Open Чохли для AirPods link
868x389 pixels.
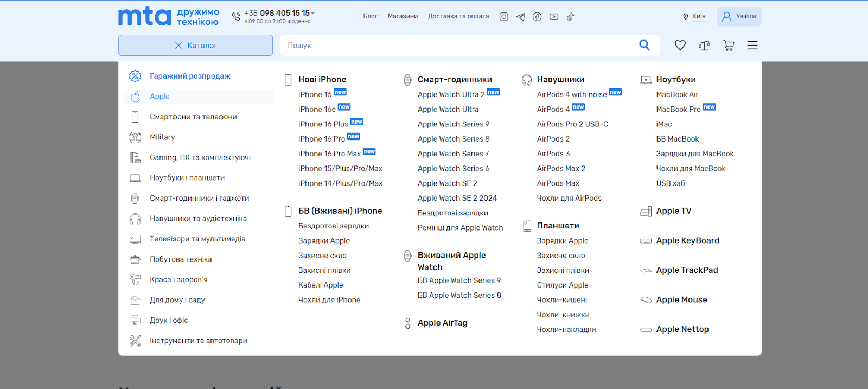(x=569, y=198)
